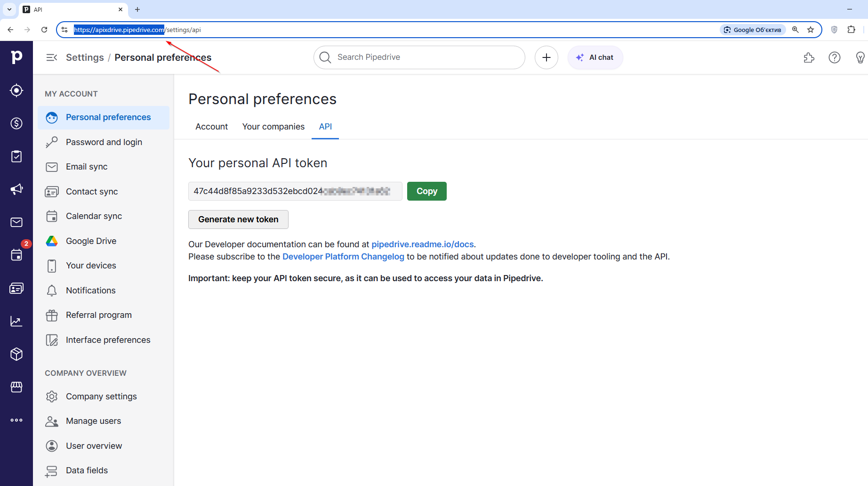Open Developer Platform Changelog link
868x486 pixels.
click(343, 257)
